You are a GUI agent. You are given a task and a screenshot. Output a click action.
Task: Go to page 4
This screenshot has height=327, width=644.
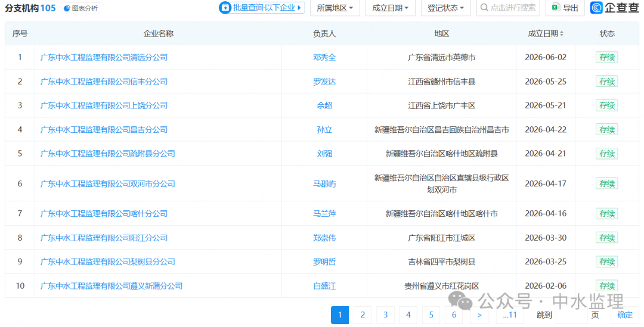coord(408,314)
